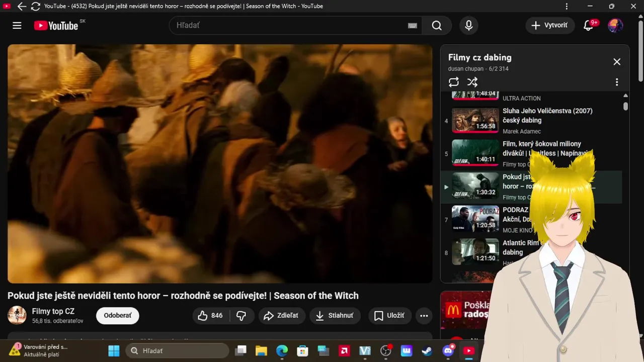Dislike the video

242,316
